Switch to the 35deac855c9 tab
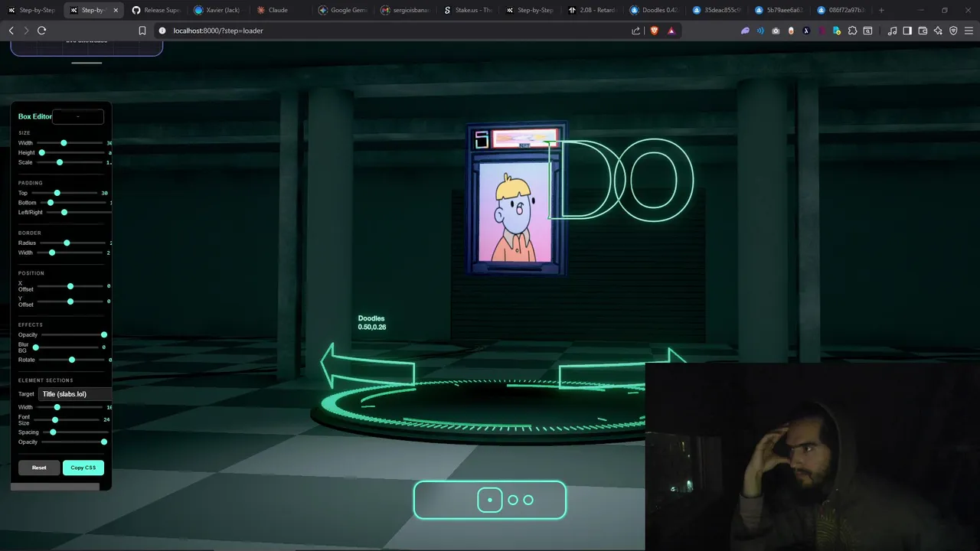The width and height of the screenshot is (980, 551). tap(717, 10)
